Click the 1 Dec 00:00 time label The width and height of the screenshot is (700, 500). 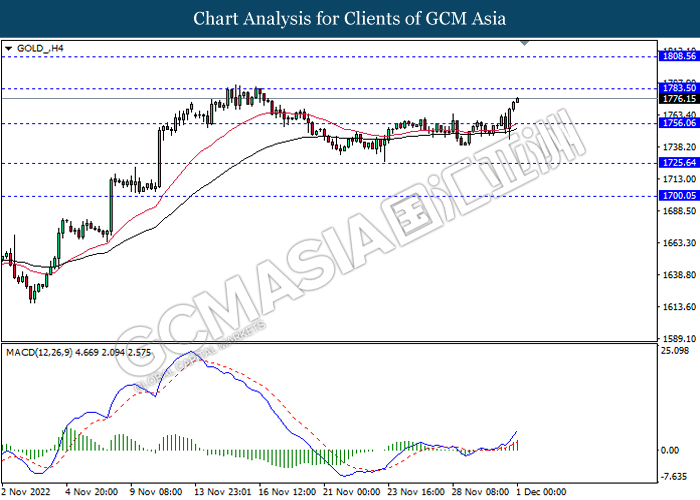point(542,492)
